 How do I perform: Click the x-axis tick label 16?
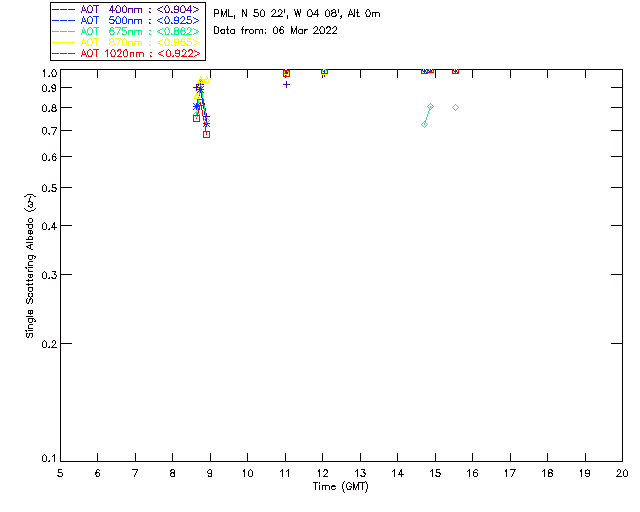click(x=472, y=473)
